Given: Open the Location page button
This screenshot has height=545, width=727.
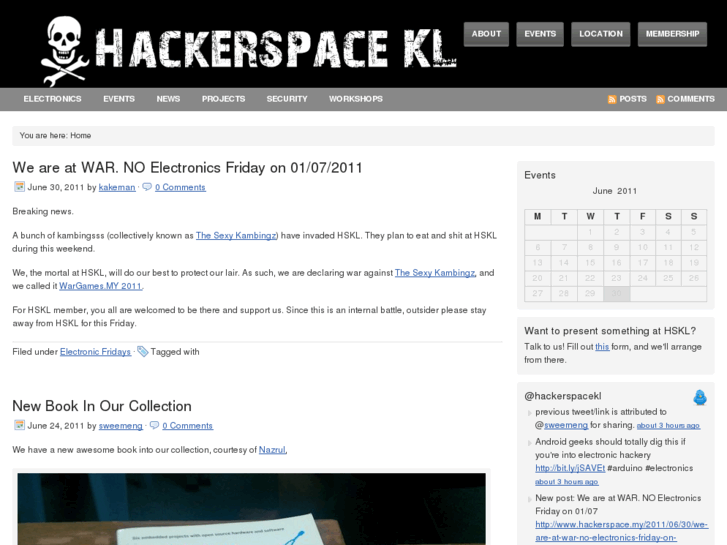Looking at the screenshot, I should pos(601,34).
